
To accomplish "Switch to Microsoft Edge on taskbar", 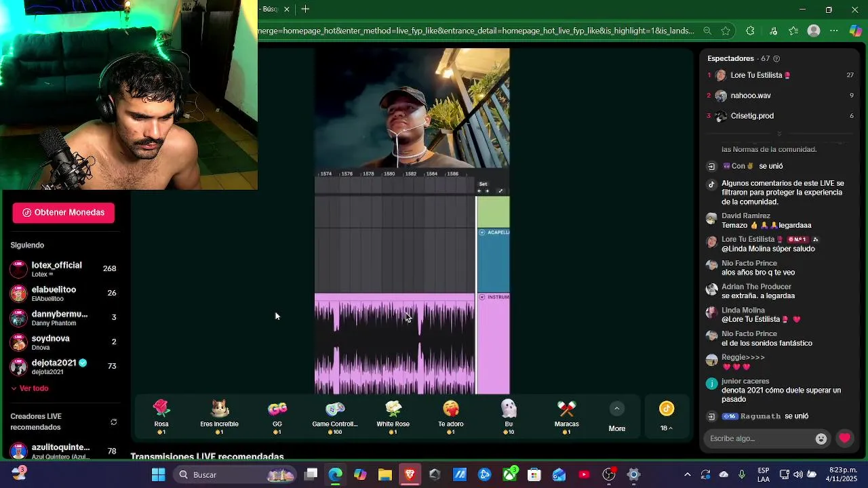I will pos(336,474).
